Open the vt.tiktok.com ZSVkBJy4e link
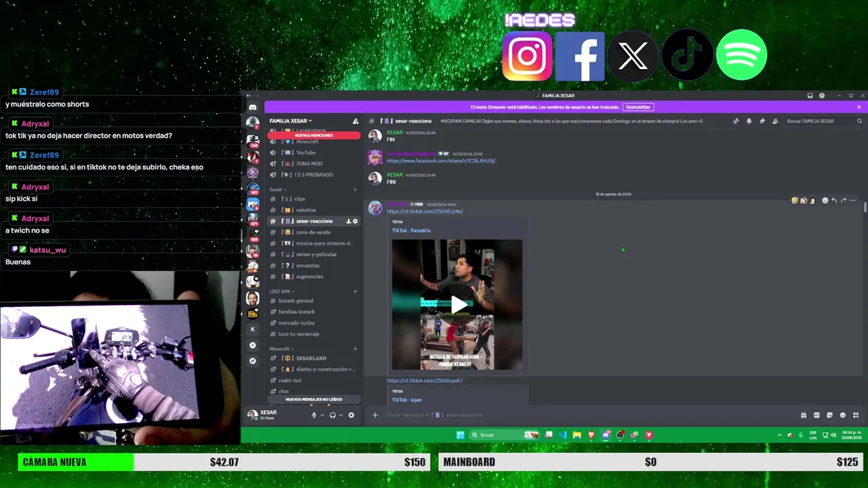This screenshot has height=488, width=868. point(425,211)
